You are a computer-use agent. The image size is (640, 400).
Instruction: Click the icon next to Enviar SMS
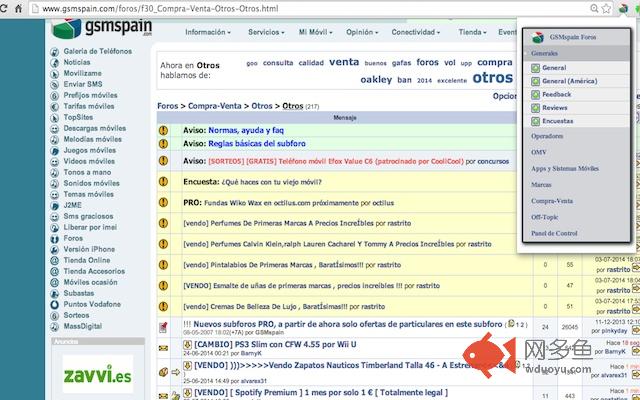[x=55, y=85]
